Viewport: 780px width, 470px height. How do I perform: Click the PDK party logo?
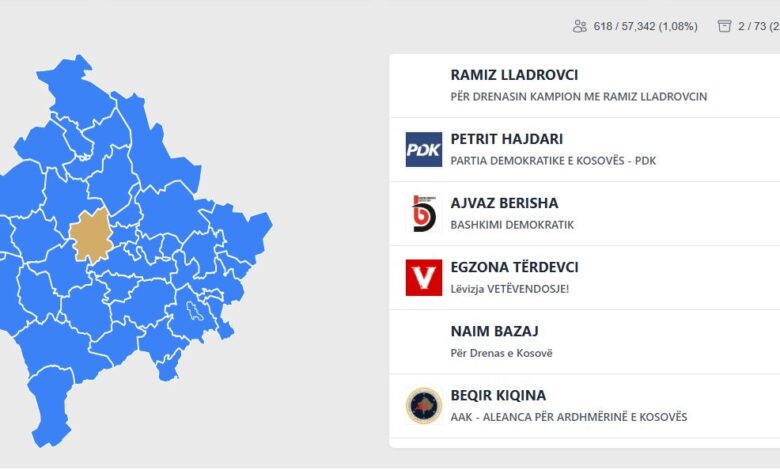(423, 149)
